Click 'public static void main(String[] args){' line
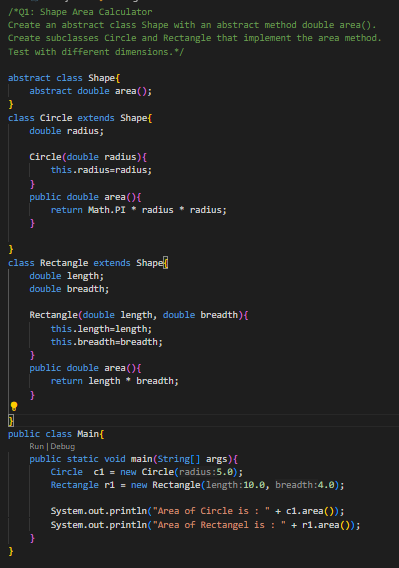Screen dimensions: 399x568 coord(133,459)
